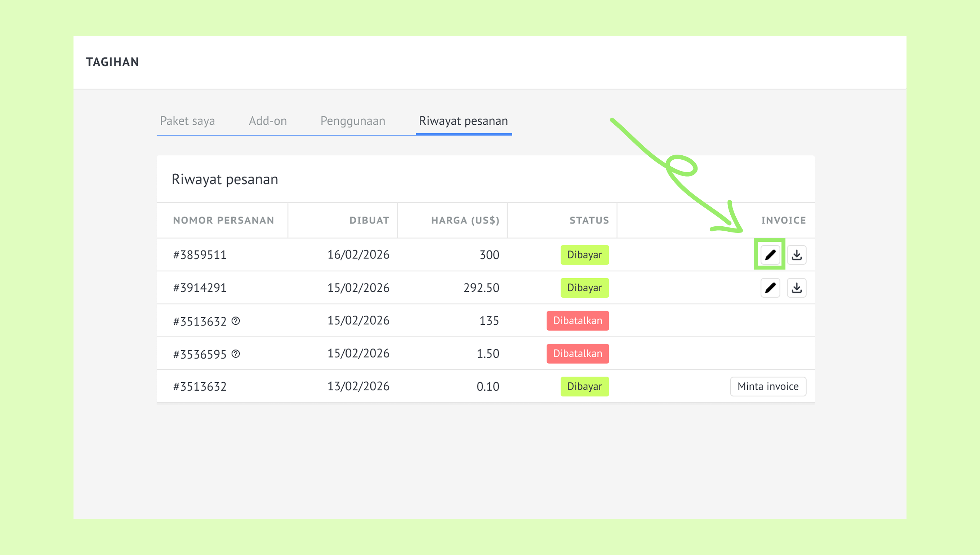Download invoice for order #3859511
Image resolution: width=980 pixels, height=555 pixels.
click(x=796, y=255)
